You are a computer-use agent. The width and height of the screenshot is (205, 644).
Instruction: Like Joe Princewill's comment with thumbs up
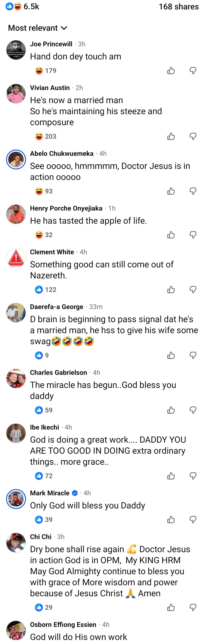tap(171, 70)
